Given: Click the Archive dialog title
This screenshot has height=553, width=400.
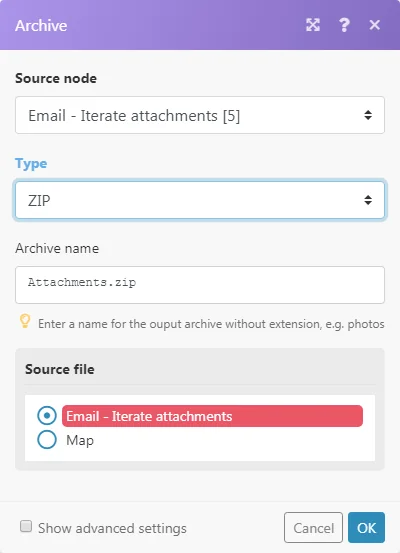Looking at the screenshot, I should [41, 25].
